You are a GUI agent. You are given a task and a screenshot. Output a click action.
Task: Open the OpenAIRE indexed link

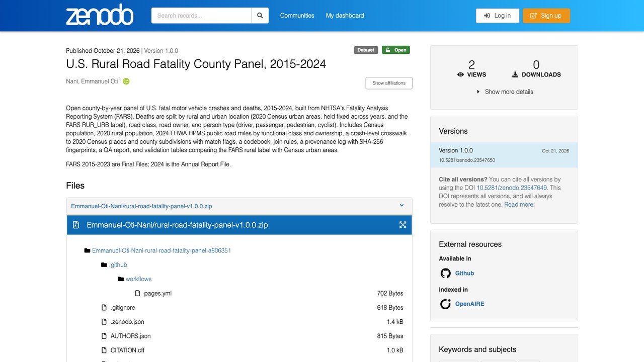[x=470, y=304]
